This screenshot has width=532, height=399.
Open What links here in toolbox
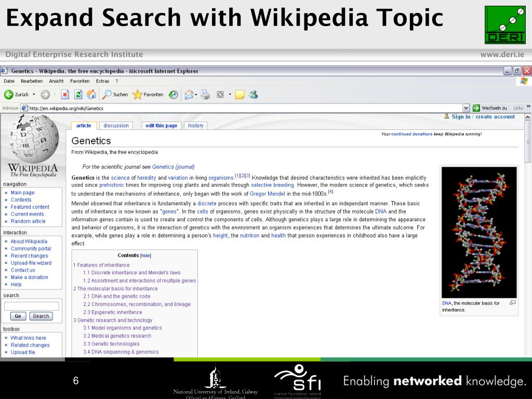[28, 338]
